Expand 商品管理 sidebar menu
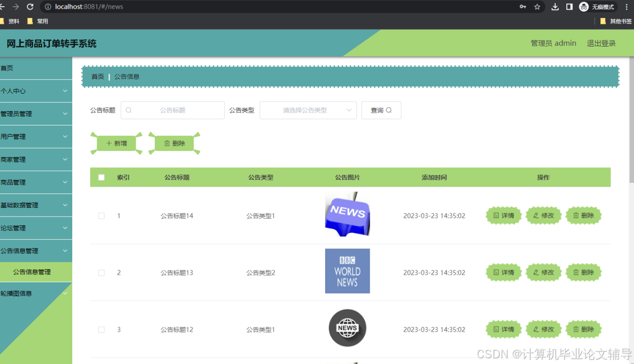 click(x=36, y=182)
